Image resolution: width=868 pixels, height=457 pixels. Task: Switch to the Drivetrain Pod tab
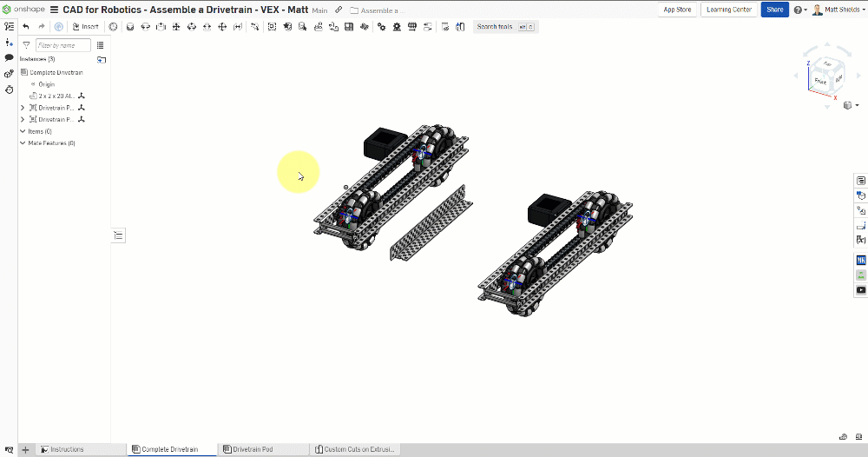pos(253,449)
